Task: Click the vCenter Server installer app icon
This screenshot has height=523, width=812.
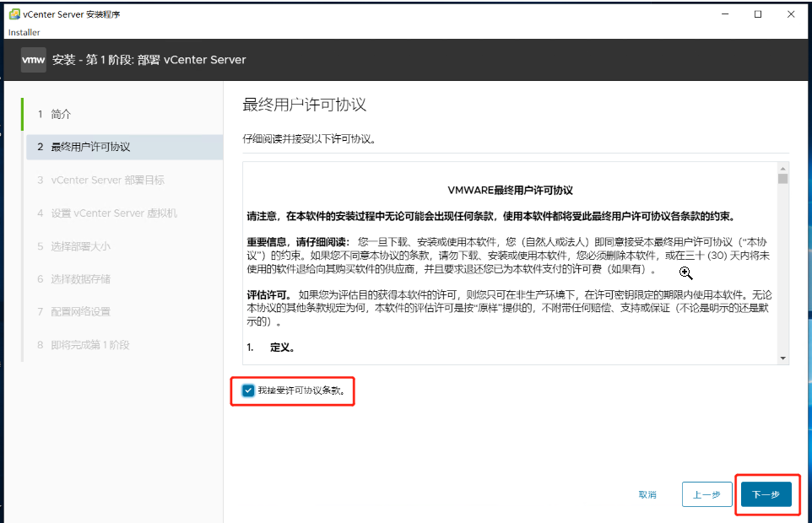Action: [14, 14]
